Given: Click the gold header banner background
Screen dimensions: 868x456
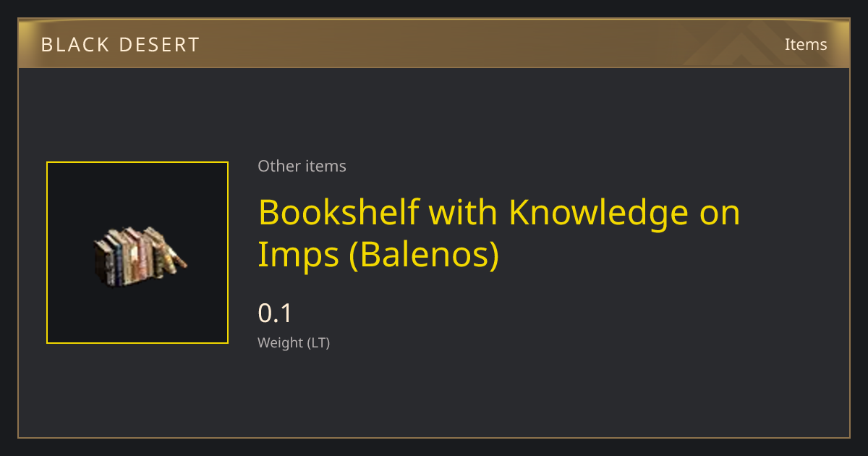Looking at the screenshot, I should pyautogui.click(x=434, y=44).
